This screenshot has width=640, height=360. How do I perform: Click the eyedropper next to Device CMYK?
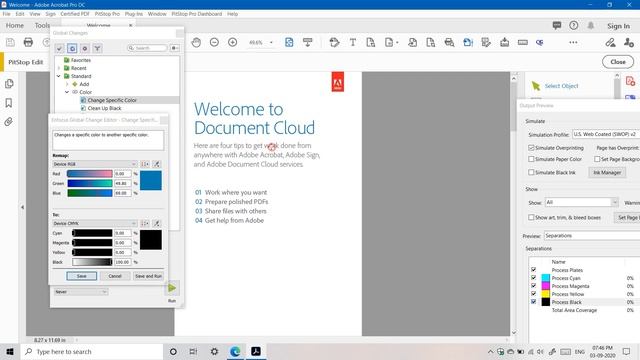(156, 224)
